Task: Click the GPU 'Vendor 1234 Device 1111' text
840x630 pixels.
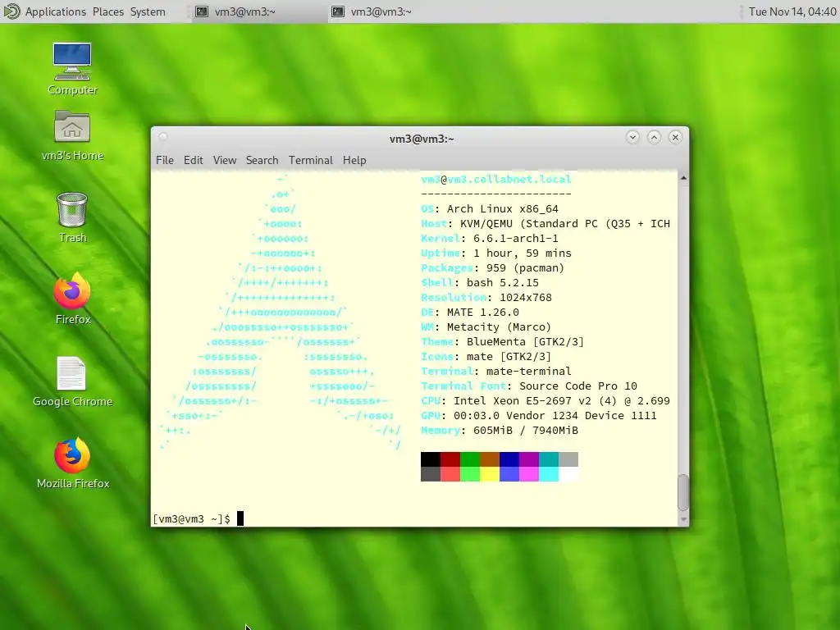Action: [582, 416]
